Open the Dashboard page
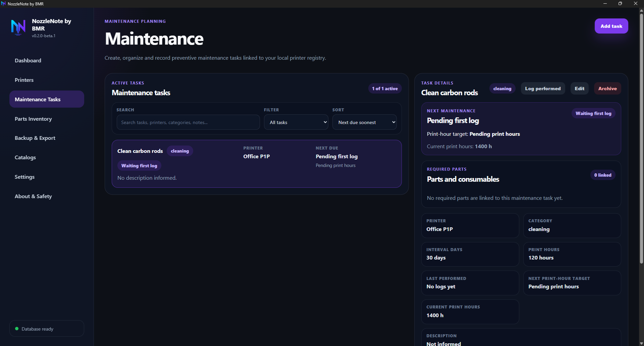This screenshot has width=644, height=346. pos(47,60)
